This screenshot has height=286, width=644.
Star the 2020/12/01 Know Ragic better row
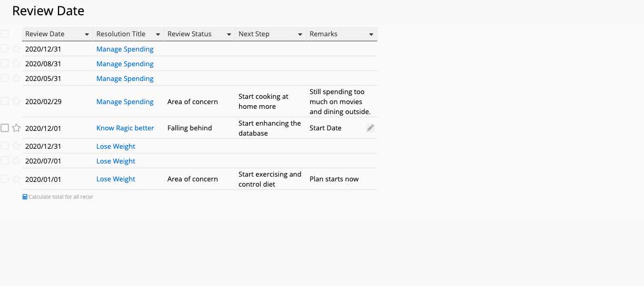pos(16,128)
